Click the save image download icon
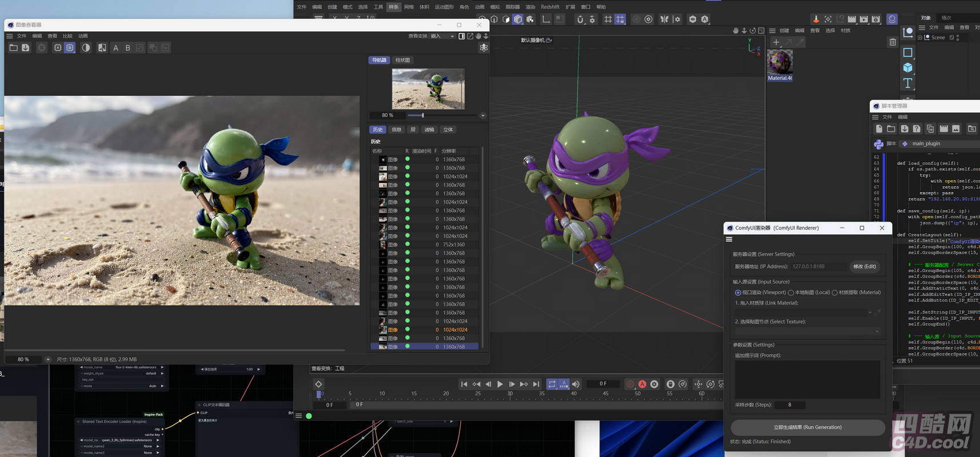This screenshot has height=457, width=980. [26, 48]
